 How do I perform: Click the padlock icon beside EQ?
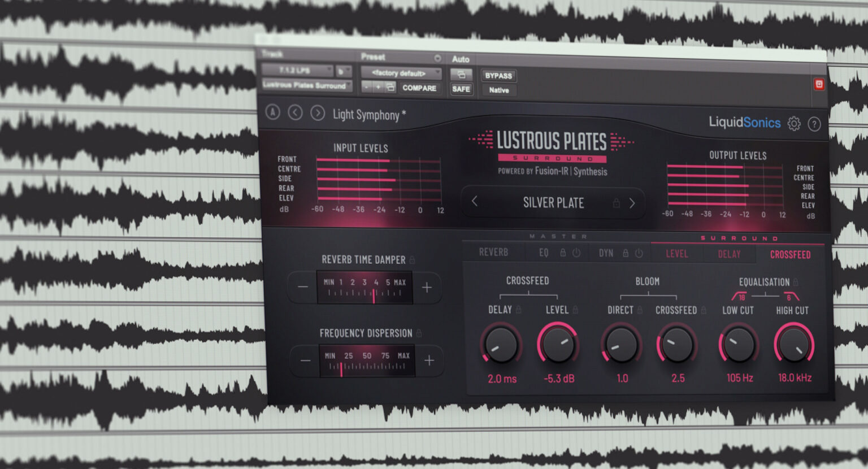pyautogui.click(x=563, y=253)
